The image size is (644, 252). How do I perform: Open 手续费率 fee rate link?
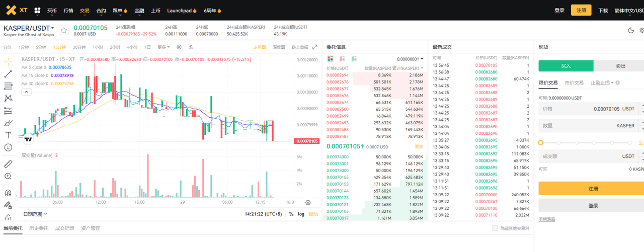[547, 219]
